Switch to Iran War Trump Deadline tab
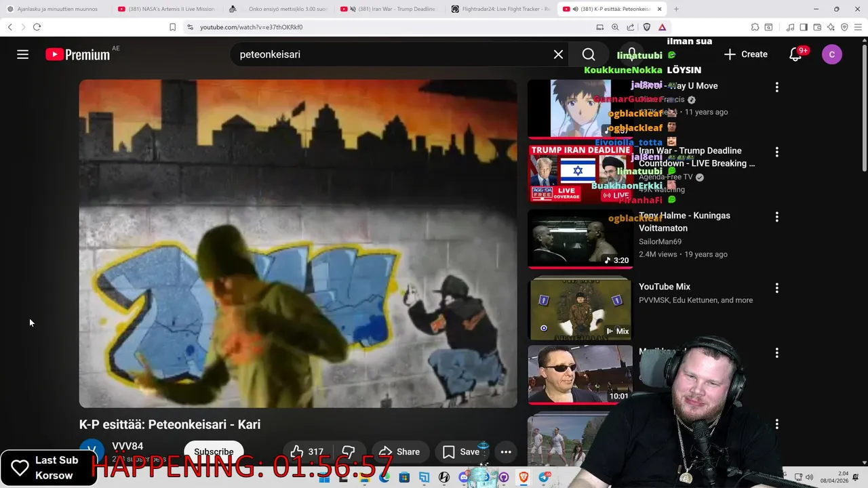This screenshot has height=488, width=868. pos(389,9)
